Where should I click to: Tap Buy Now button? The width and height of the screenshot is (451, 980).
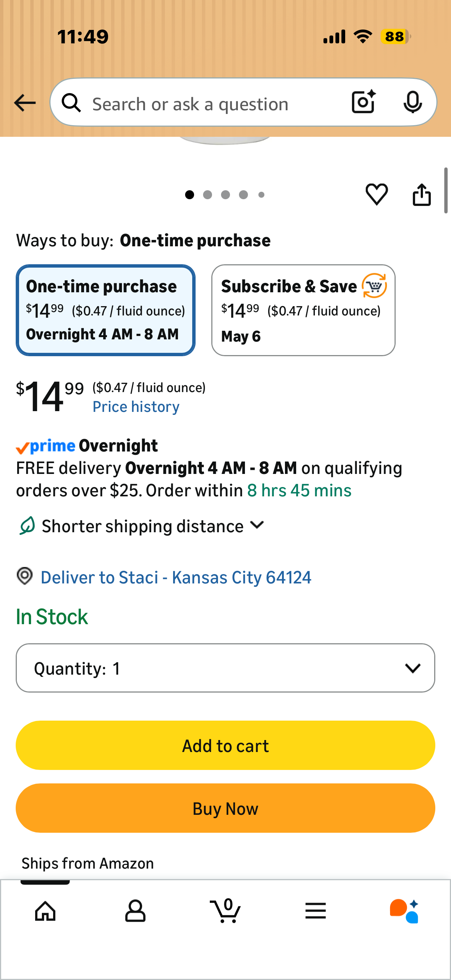click(225, 808)
